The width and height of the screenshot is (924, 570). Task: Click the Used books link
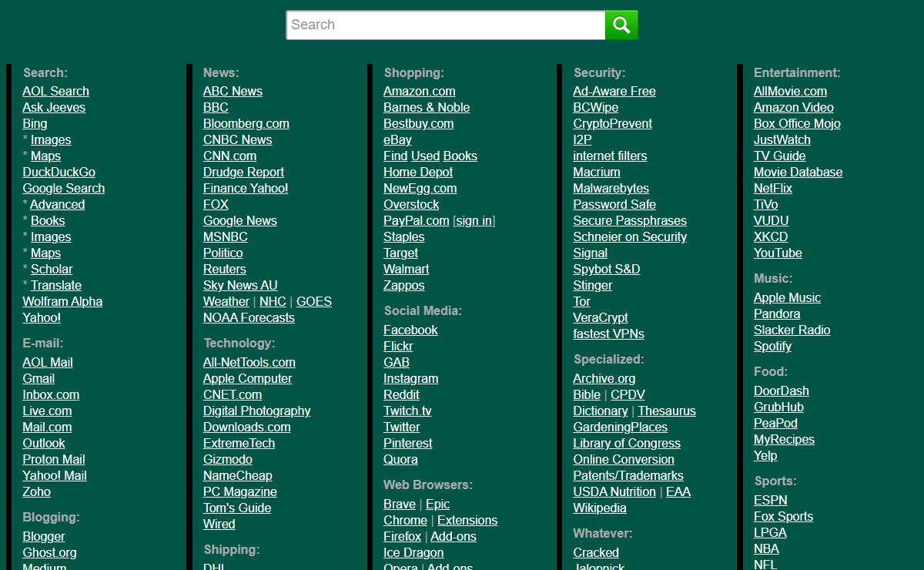coord(426,156)
